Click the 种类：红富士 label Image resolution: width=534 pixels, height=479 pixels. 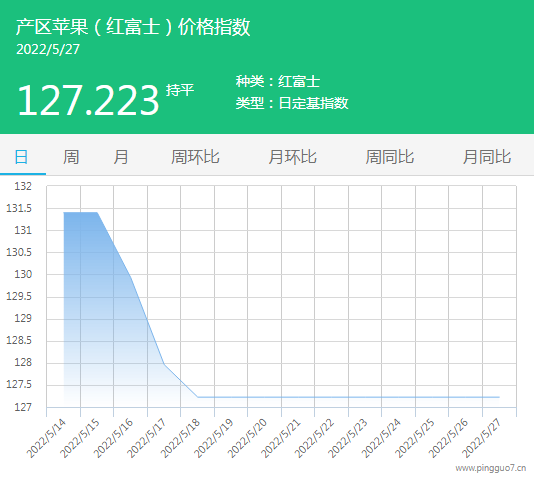click(278, 82)
